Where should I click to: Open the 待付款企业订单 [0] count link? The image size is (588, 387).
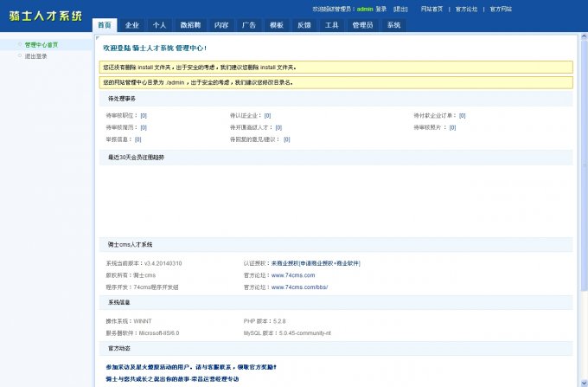[462, 116]
